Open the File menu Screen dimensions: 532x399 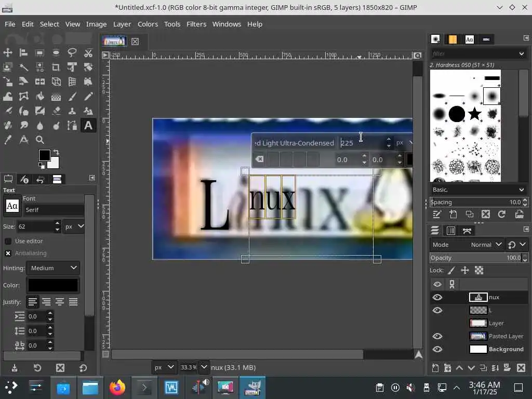click(x=10, y=24)
